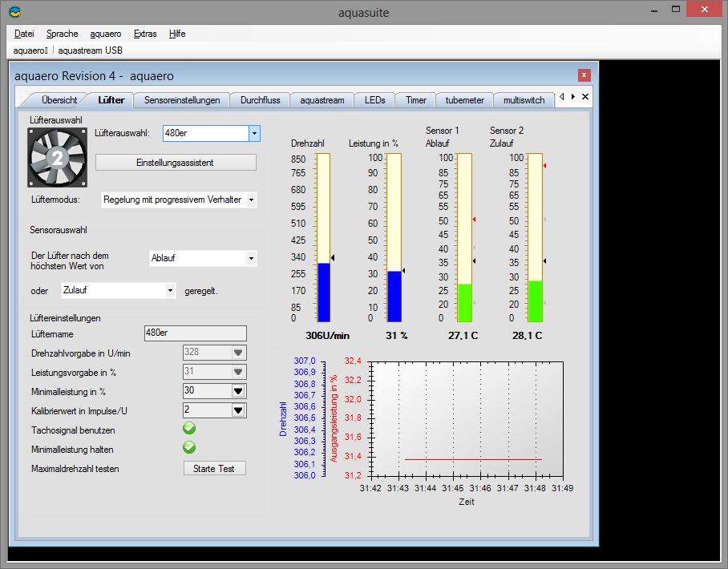Minimize the aquasuite window

pyautogui.click(x=654, y=10)
